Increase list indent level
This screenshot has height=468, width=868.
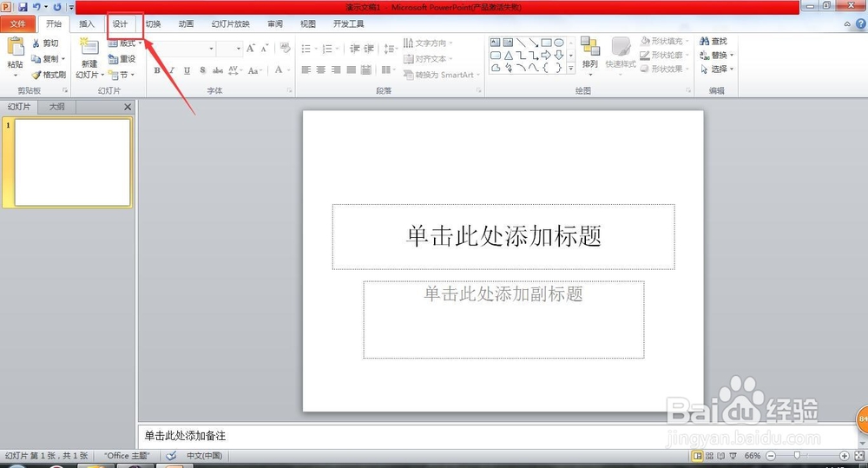369,49
